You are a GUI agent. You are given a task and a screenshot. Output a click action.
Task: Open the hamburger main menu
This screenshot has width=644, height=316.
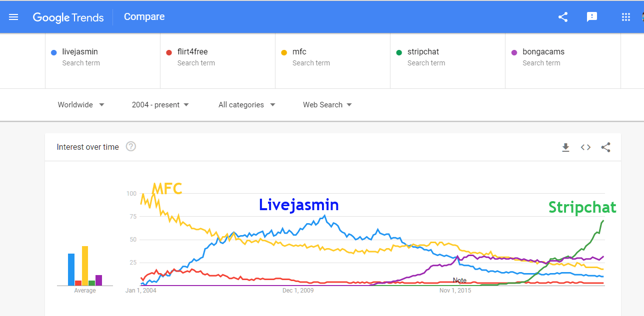[x=13, y=17]
